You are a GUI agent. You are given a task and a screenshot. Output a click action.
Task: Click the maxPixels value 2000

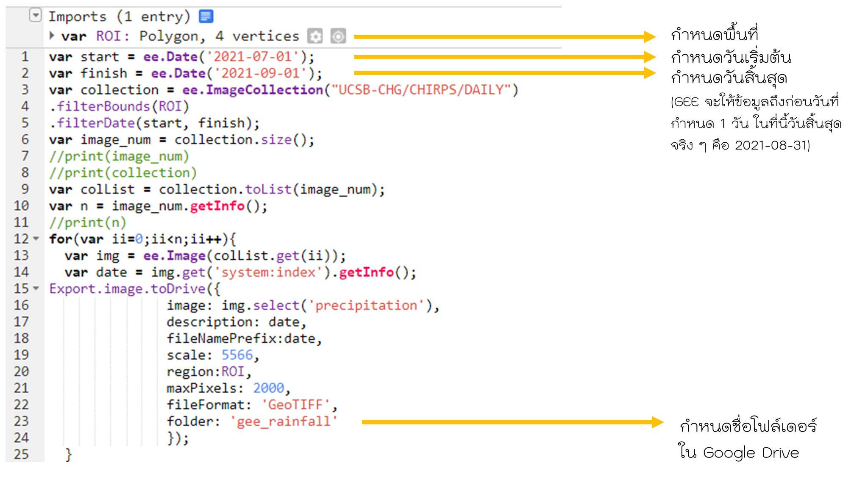[269, 388]
